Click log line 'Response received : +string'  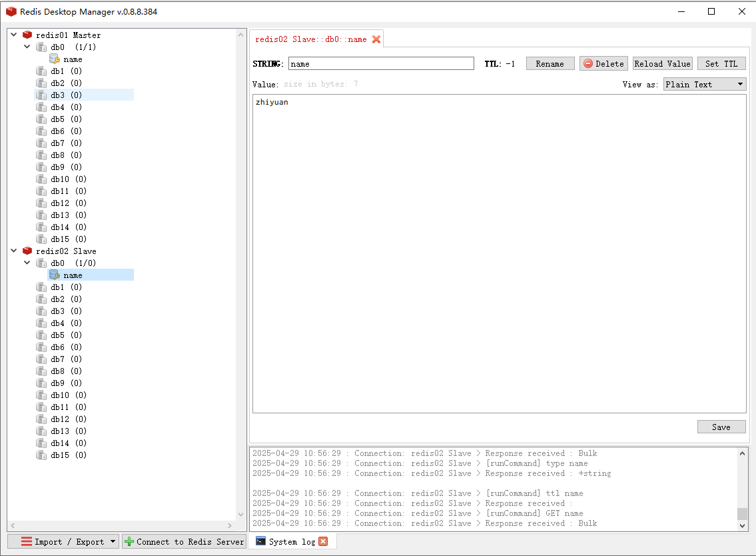[432, 473]
